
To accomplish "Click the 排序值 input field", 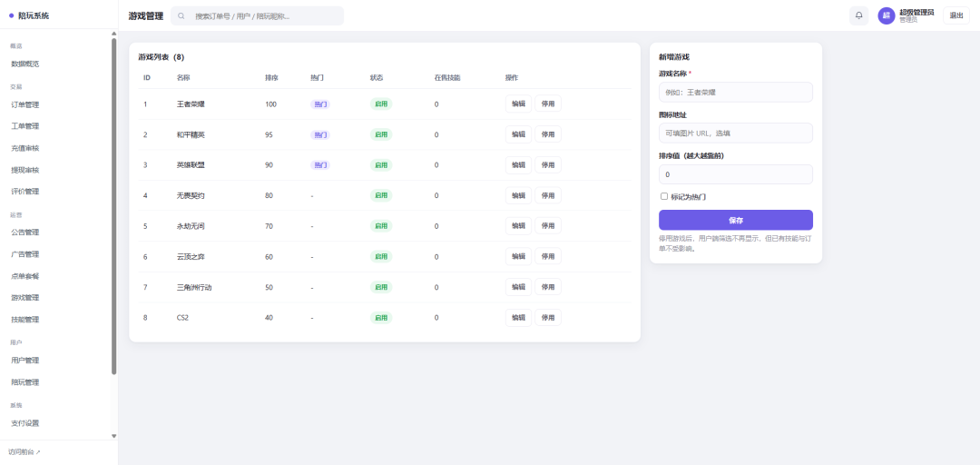I will tap(736, 174).
